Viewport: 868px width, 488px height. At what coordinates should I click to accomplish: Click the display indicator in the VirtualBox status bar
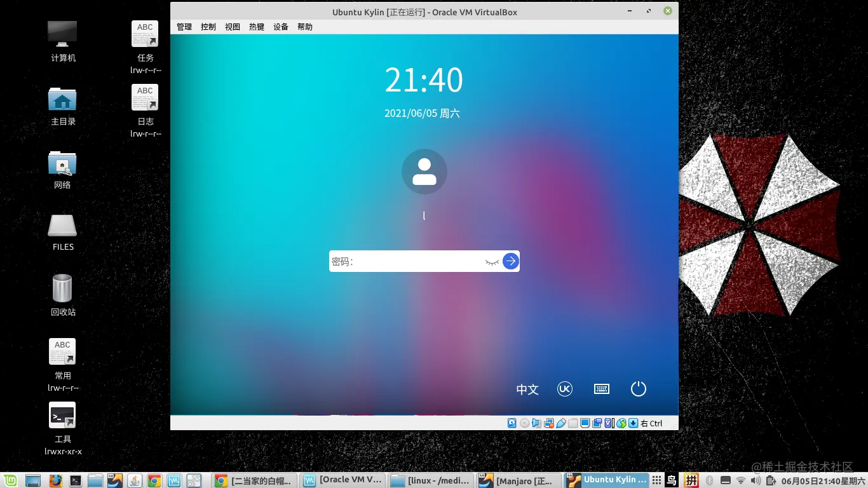click(x=585, y=423)
